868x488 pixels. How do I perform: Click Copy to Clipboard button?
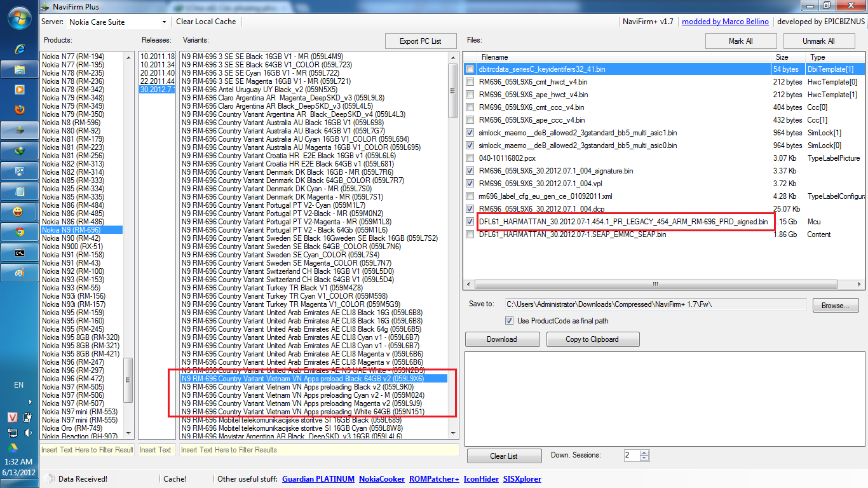pyautogui.click(x=592, y=339)
